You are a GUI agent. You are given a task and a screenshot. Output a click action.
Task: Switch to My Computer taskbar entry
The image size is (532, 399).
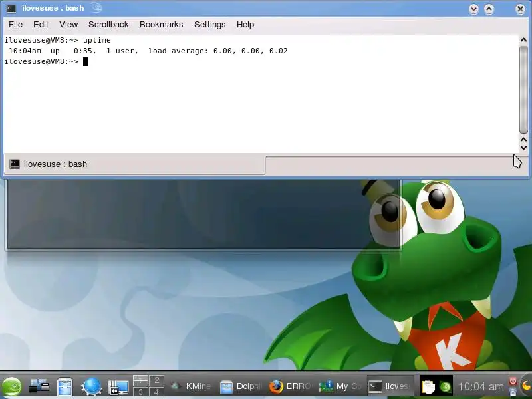pos(340,386)
